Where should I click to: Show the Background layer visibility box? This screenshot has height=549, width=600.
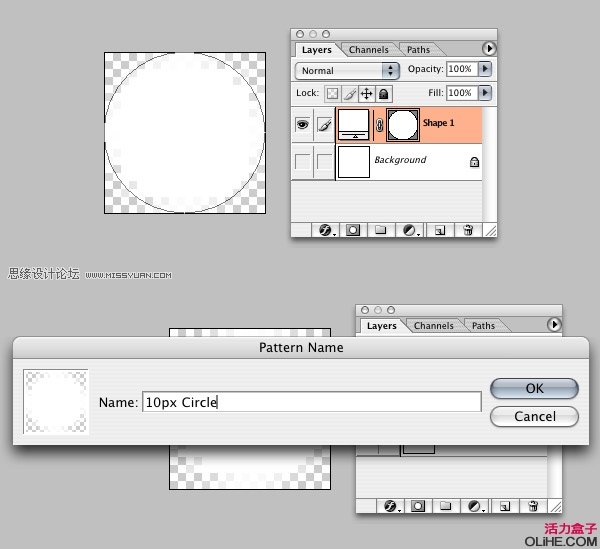[x=302, y=162]
